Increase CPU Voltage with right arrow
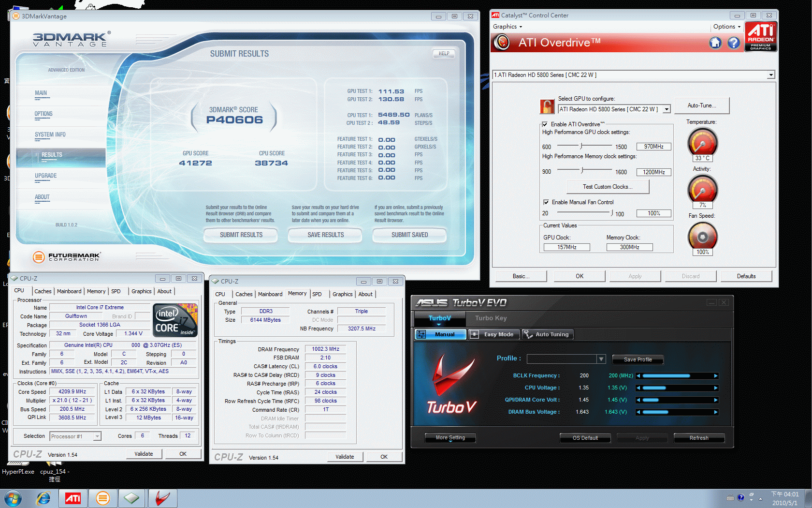The width and height of the screenshot is (812, 508). [x=716, y=388]
